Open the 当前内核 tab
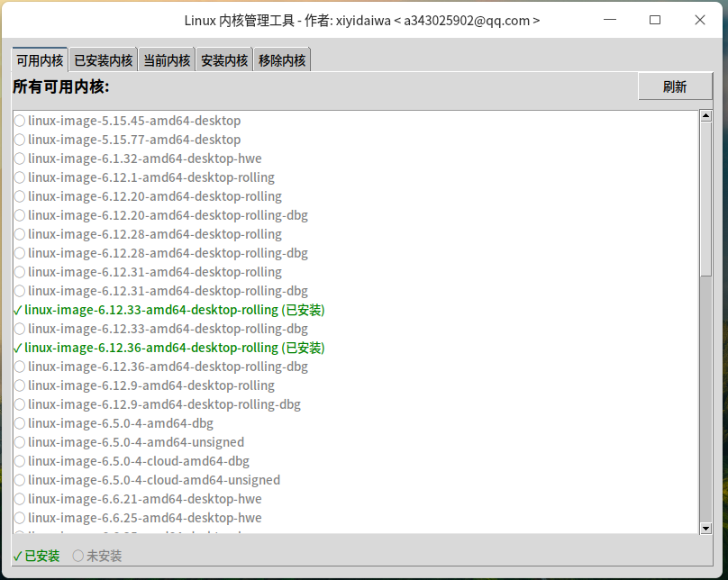 (167, 60)
